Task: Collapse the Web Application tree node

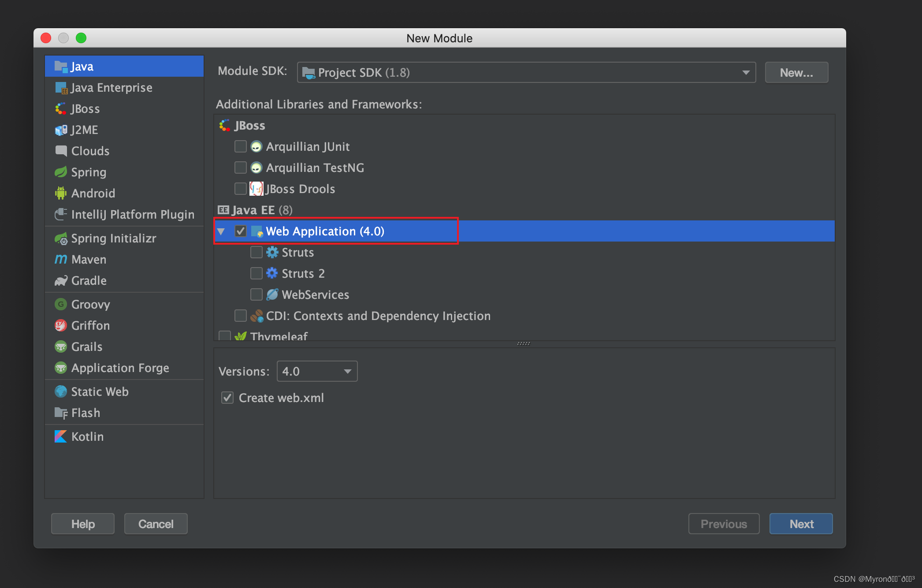Action: [x=221, y=231]
